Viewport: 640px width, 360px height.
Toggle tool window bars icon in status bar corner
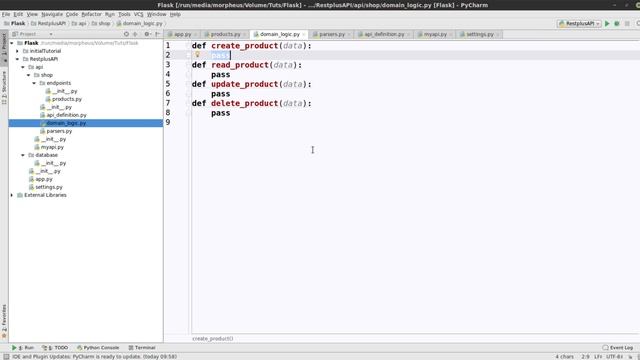[6, 357]
